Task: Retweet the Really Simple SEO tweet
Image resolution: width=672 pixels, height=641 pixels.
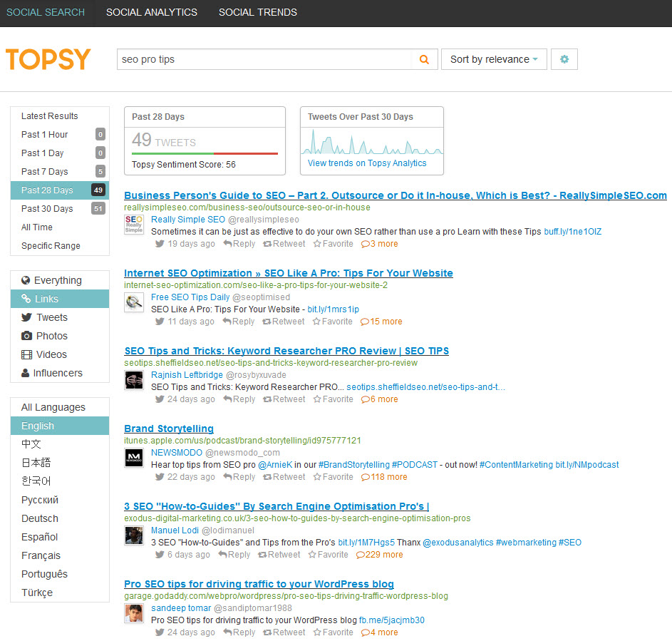Action: coord(284,244)
